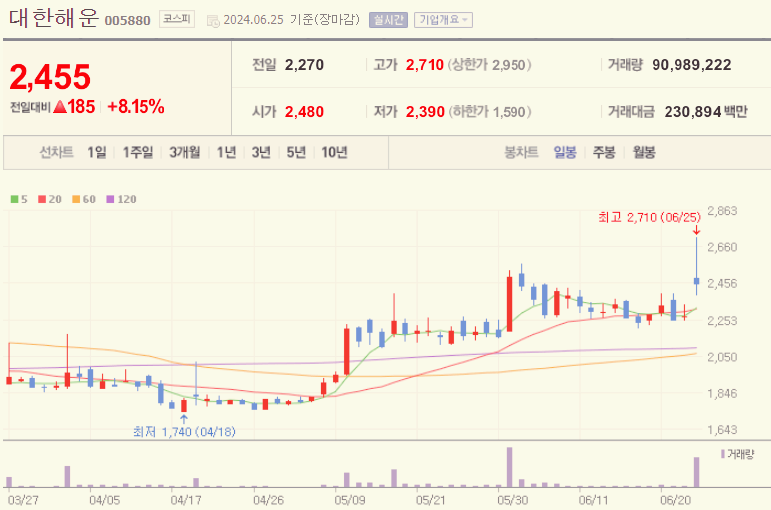Click the 2,050 price axis label
The width and height of the screenshot is (771, 510).
tap(722, 357)
